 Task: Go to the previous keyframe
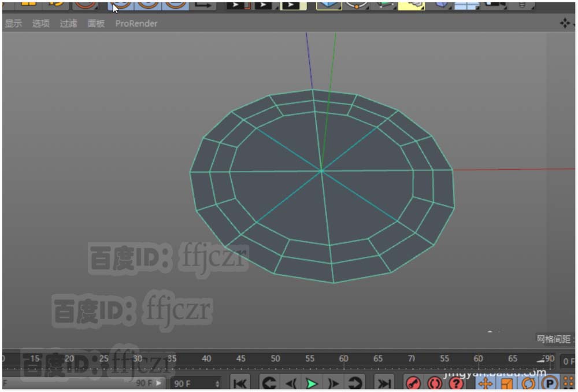coord(269,383)
